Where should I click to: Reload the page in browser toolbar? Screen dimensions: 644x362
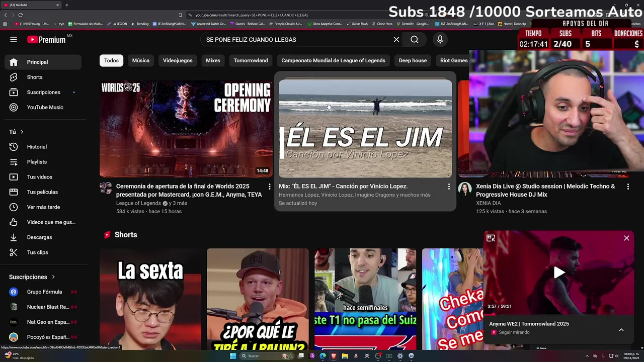pos(21,15)
